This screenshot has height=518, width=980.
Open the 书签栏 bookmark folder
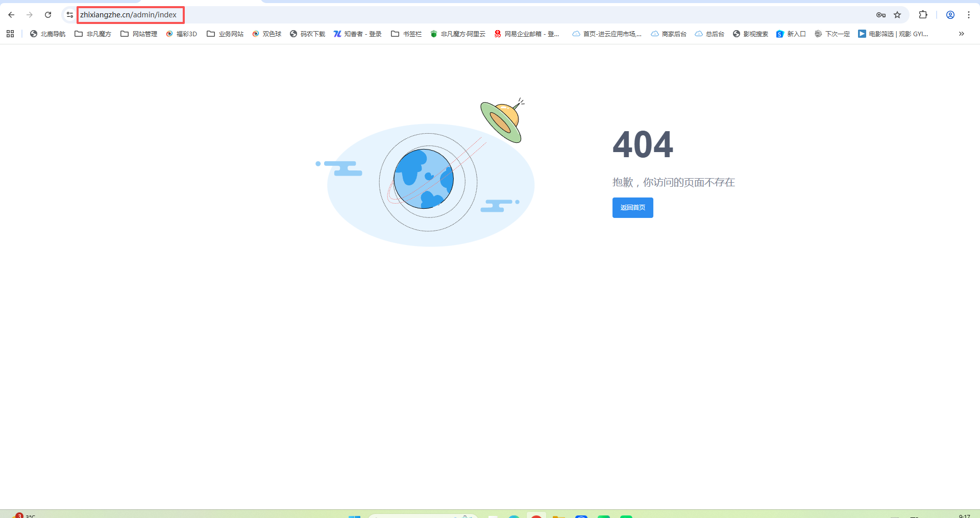pos(406,34)
